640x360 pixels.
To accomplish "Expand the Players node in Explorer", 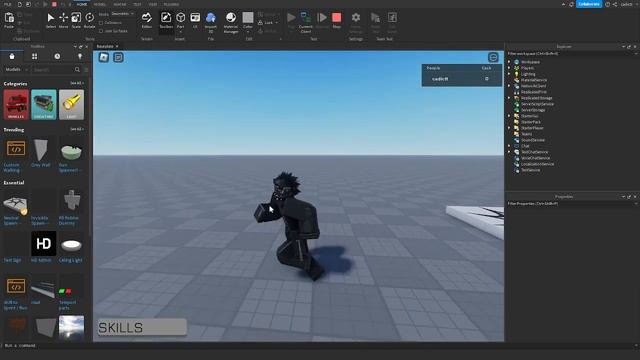I will 509,68.
